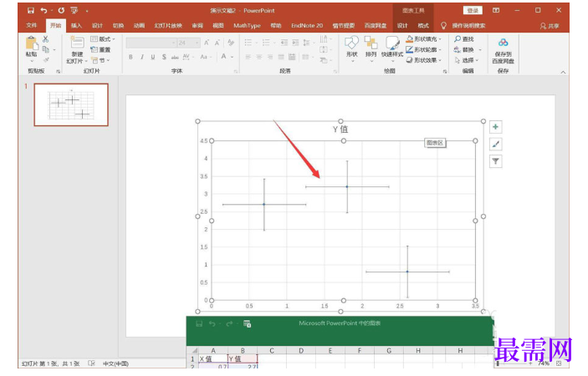Image resolution: width=588 pixels, height=376 pixels.
Task: Click the Bullets list icon
Action: tap(248, 43)
